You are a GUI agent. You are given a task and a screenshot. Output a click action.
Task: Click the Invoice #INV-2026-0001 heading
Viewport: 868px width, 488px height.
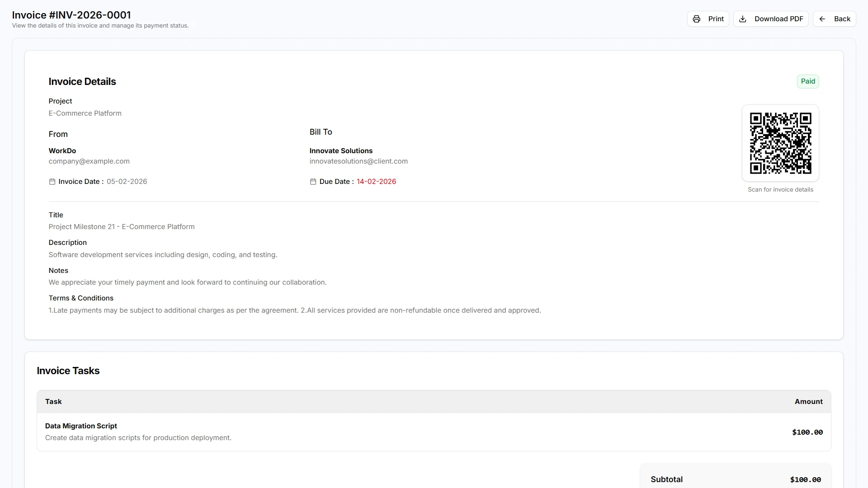71,15
